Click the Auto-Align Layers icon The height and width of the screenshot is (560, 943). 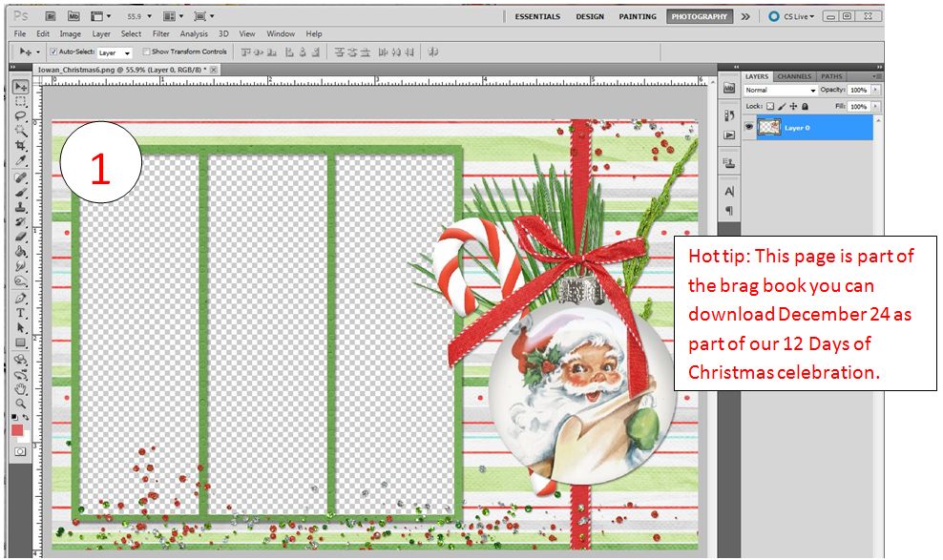point(432,52)
